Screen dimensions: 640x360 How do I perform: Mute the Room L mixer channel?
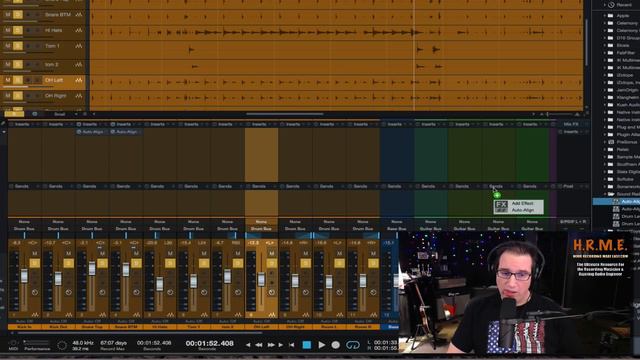click(340, 253)
